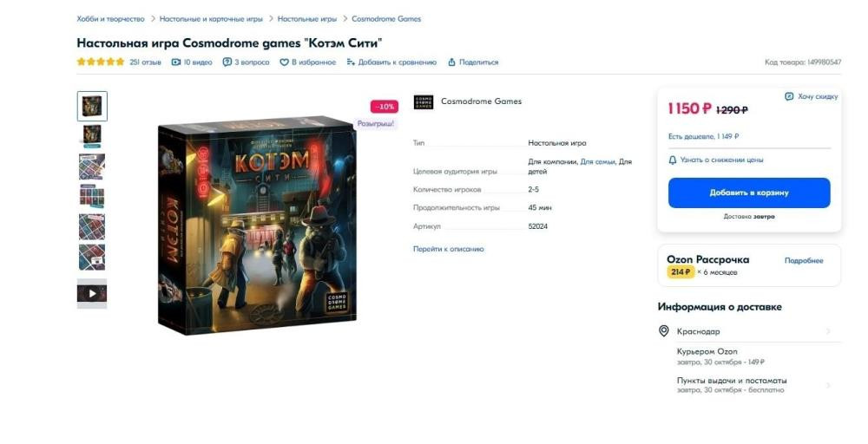This screenshot has height=444, width=868.
Task: Go to Настольные игры breadcrumb
Action: point(306,19)
